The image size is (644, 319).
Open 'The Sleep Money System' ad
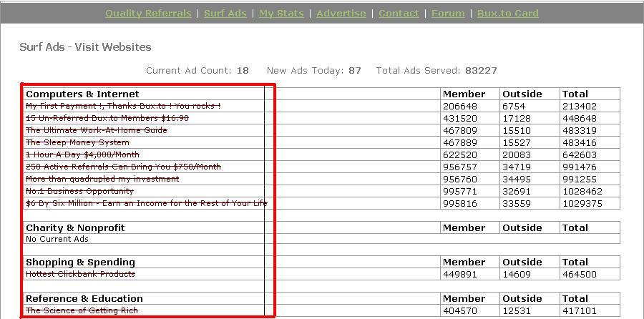77,142
